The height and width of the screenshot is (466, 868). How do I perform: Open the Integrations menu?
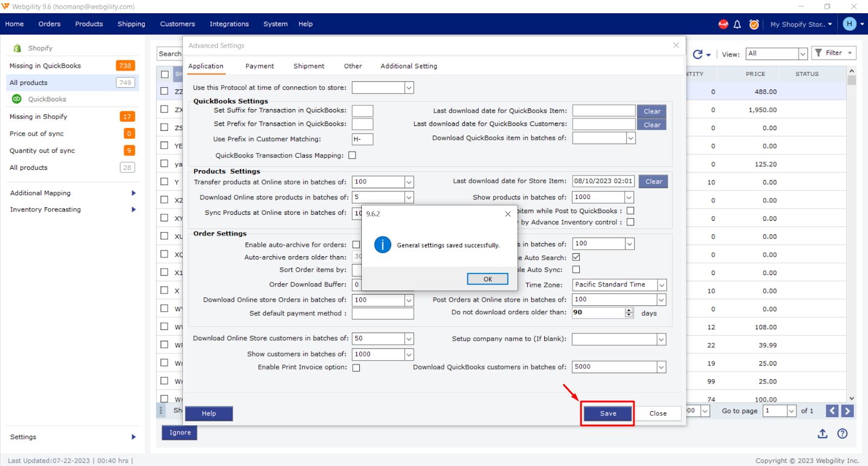click(x=229, y=24)
